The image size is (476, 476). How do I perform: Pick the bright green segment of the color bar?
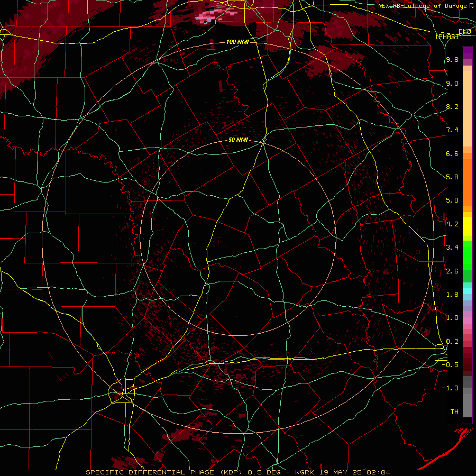click(x=467, y=255)
